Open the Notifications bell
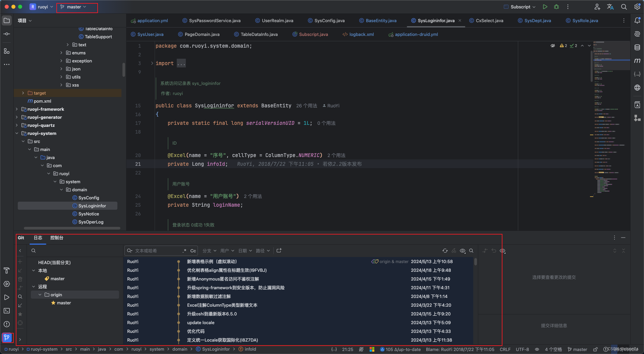Viewport: 644px width, 354px height. pos(637,20)
